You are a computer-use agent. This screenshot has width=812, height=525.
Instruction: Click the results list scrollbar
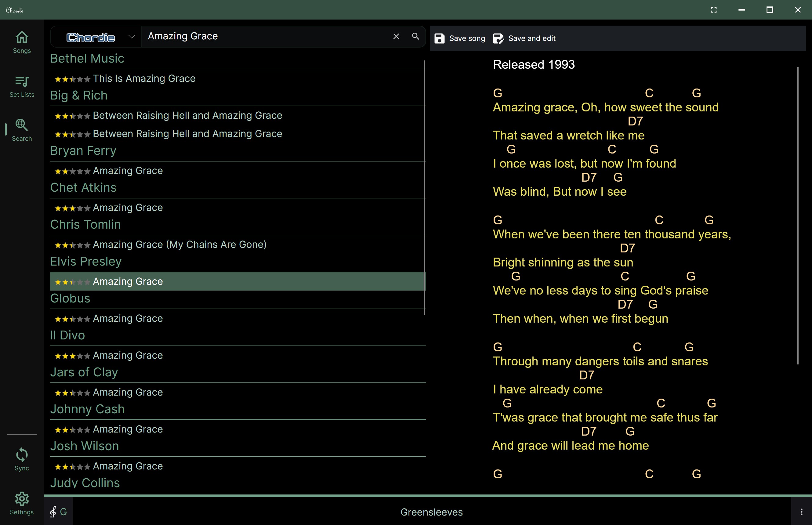424,187
